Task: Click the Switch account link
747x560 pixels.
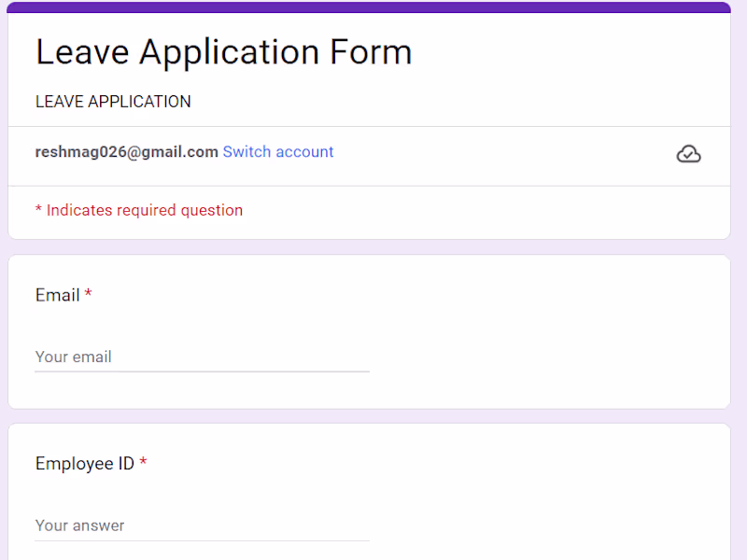Action: [277, 152]
